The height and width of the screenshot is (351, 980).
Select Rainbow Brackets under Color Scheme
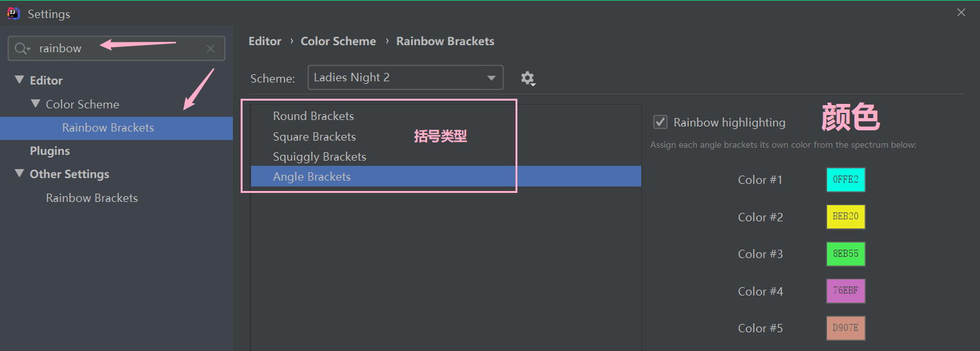(108, 128)
